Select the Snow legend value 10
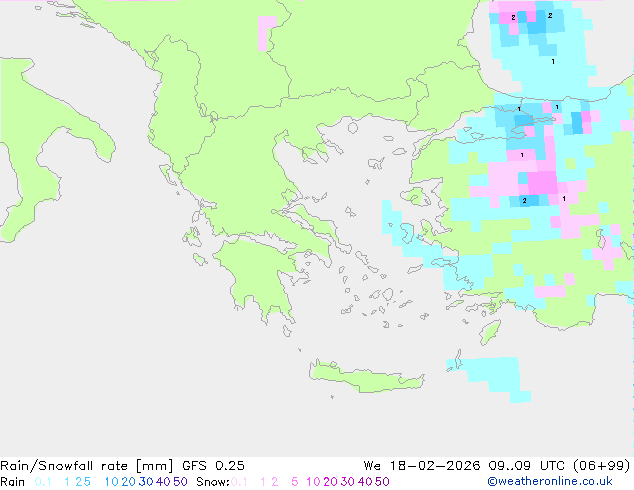The image size is (634, 490). 313,482
